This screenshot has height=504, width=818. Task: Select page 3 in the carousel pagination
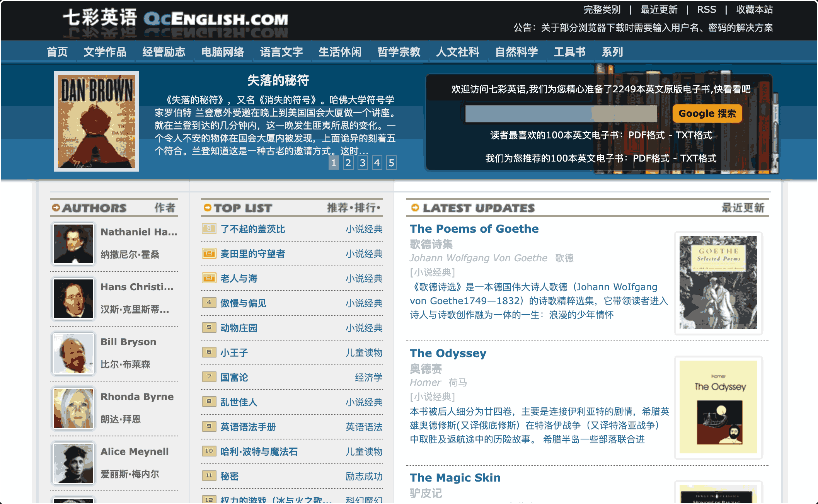362,163
